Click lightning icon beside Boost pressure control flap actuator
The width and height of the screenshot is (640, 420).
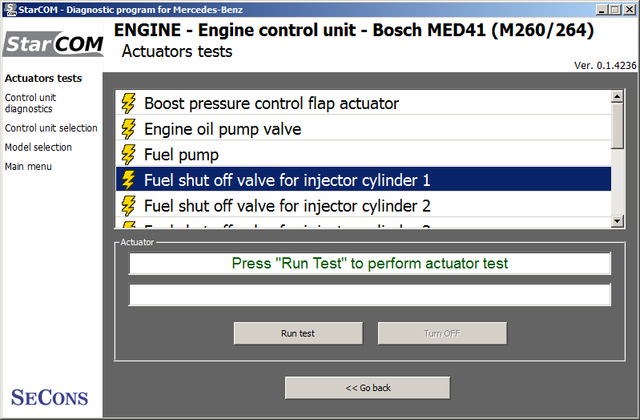click(129, 104)
